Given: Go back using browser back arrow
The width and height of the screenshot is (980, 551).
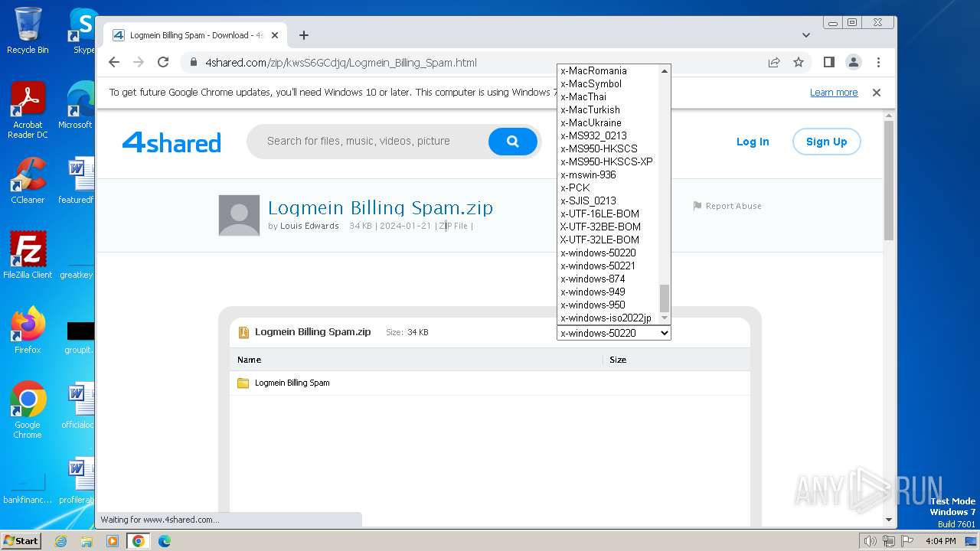Looking at the screenshot, I should [x=114, y=62].
